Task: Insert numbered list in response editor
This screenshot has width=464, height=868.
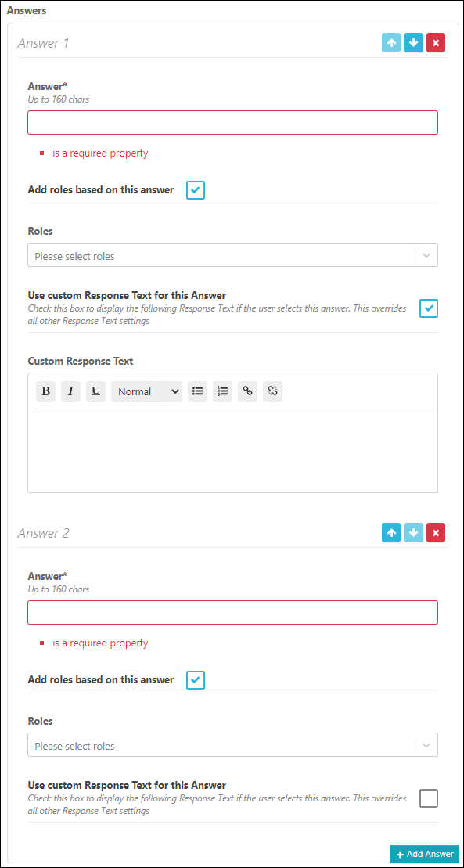Action: coord(222,391)
